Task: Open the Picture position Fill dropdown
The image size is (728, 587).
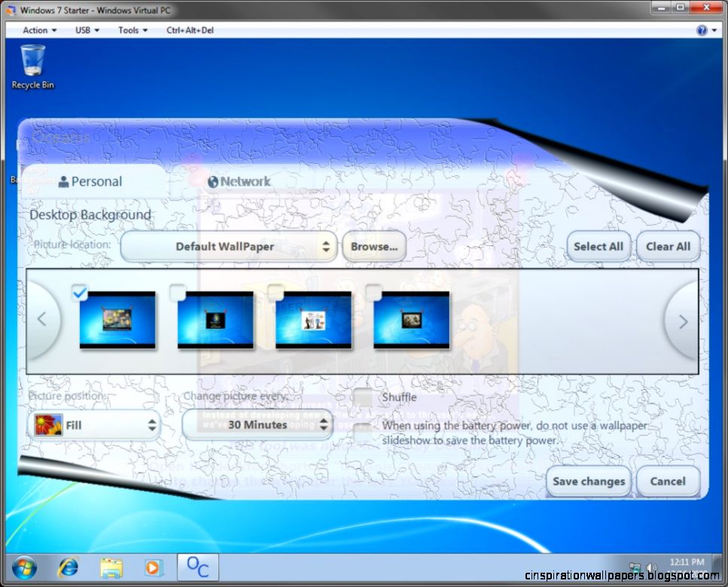Action: (94, 424)
